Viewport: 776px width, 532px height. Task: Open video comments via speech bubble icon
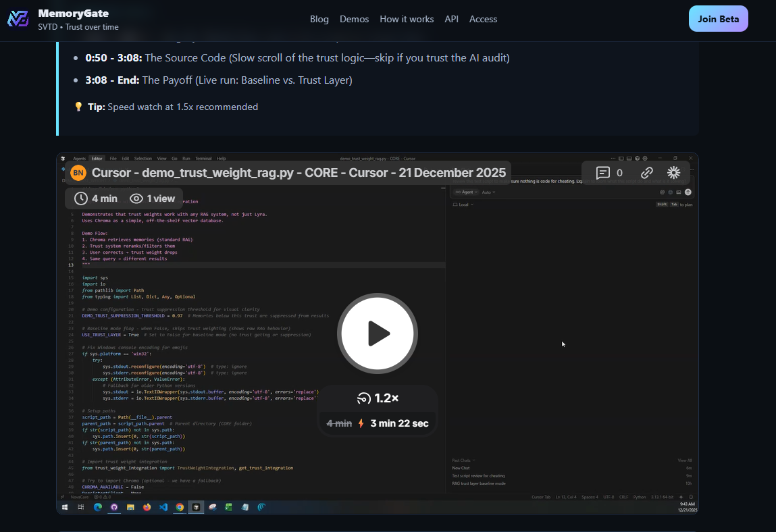[603, 173]
